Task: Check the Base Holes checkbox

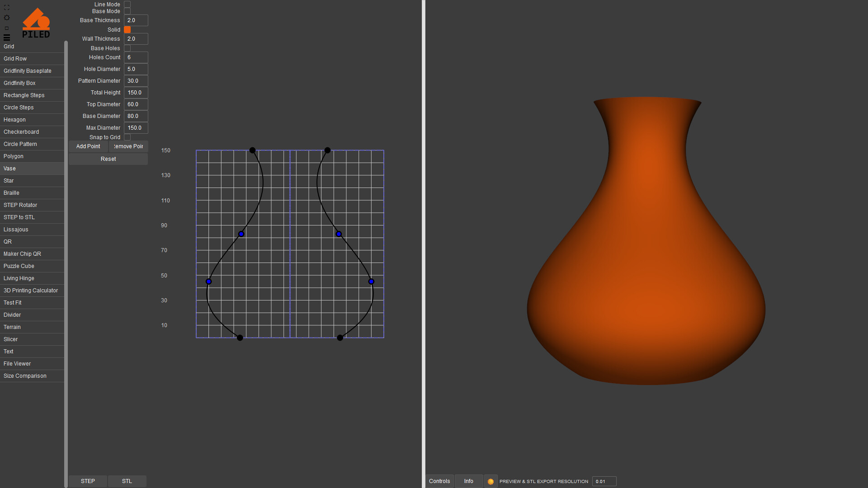Action: pyautogui.click(x=127, y=48)
